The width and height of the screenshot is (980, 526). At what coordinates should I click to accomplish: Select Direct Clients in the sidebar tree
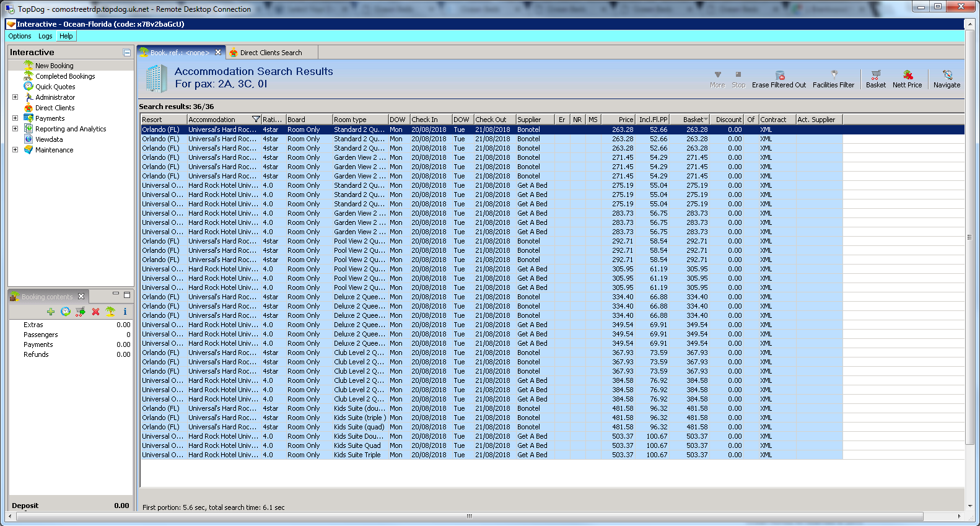click(x=55, y=108)
